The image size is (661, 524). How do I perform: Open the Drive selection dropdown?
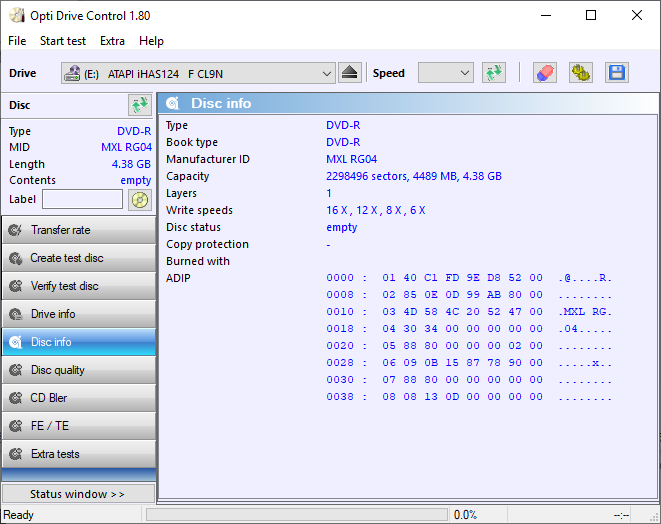(x=198, y=73)
